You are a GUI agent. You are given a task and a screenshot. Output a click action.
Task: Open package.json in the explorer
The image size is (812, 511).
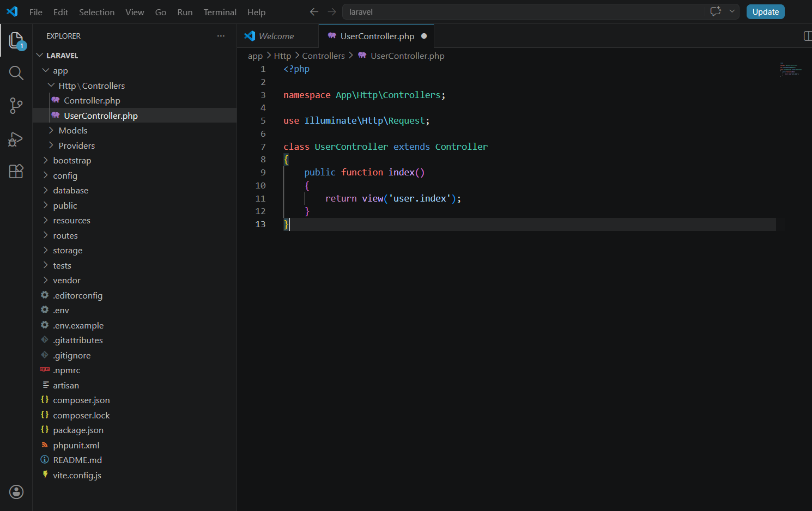[135, 430]
